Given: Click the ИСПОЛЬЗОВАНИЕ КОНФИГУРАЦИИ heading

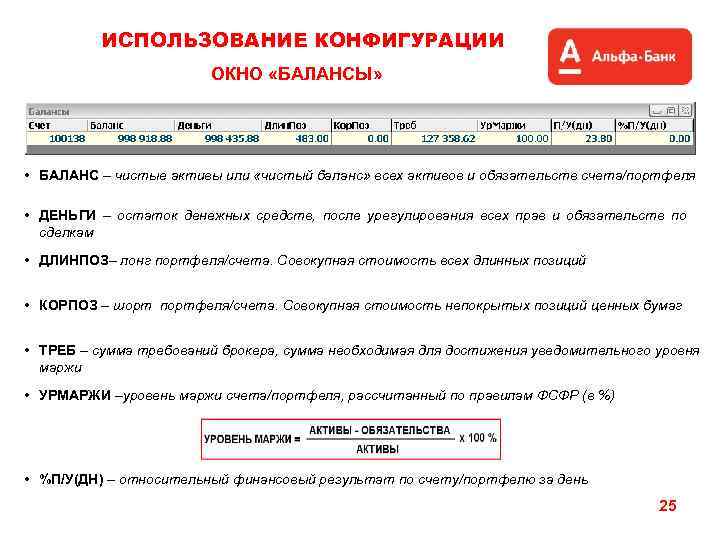Looking at the screenshot, I should point(303,40).
